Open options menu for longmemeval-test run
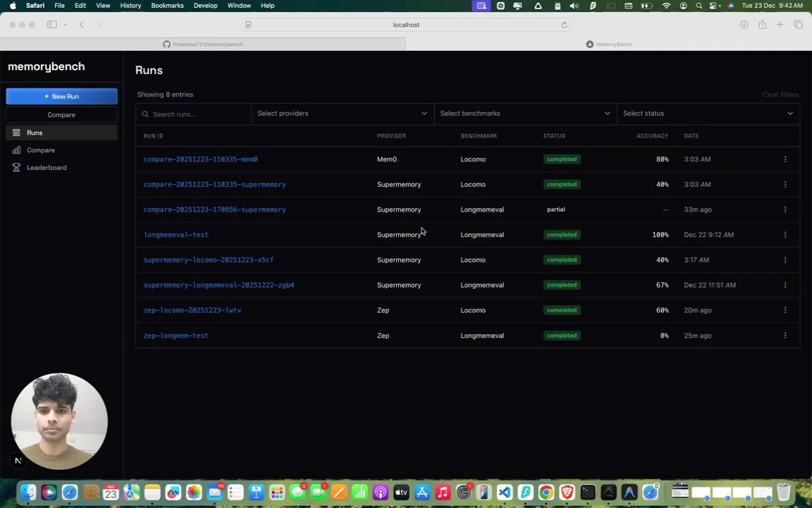 tap(785, 235)
